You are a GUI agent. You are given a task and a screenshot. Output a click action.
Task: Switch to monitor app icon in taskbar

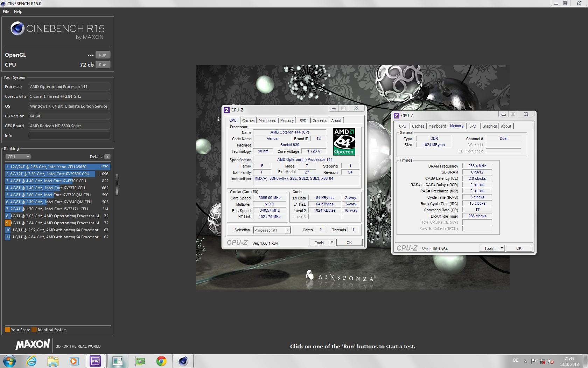click(118, 361)
